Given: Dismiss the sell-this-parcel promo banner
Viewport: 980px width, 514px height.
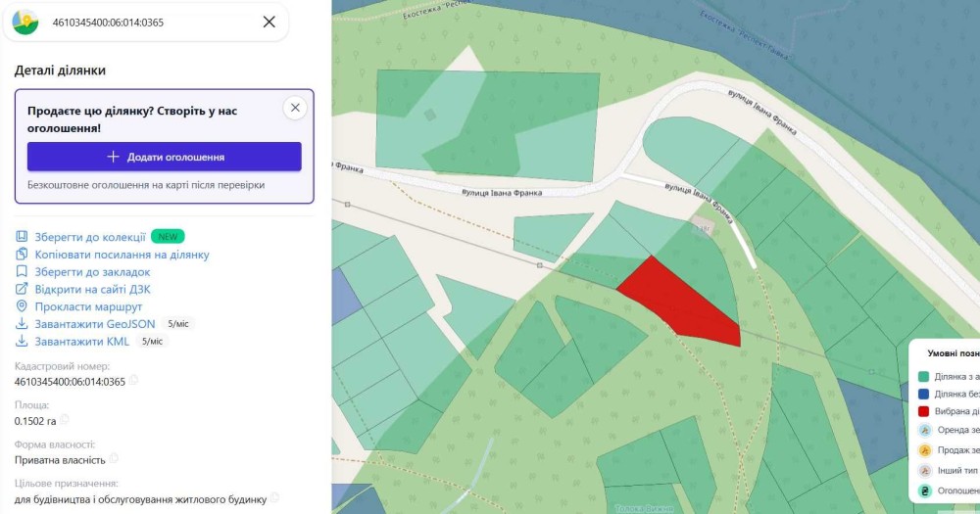Looking at the screenshot, I should point(295,108).
